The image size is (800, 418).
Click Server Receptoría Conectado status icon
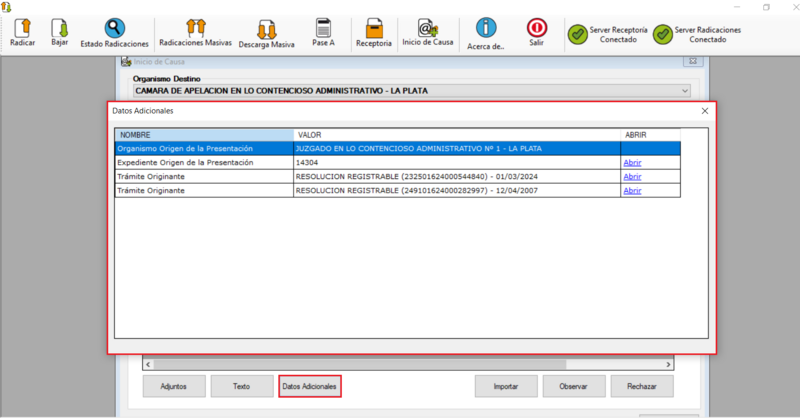click(x=578, y=35)
